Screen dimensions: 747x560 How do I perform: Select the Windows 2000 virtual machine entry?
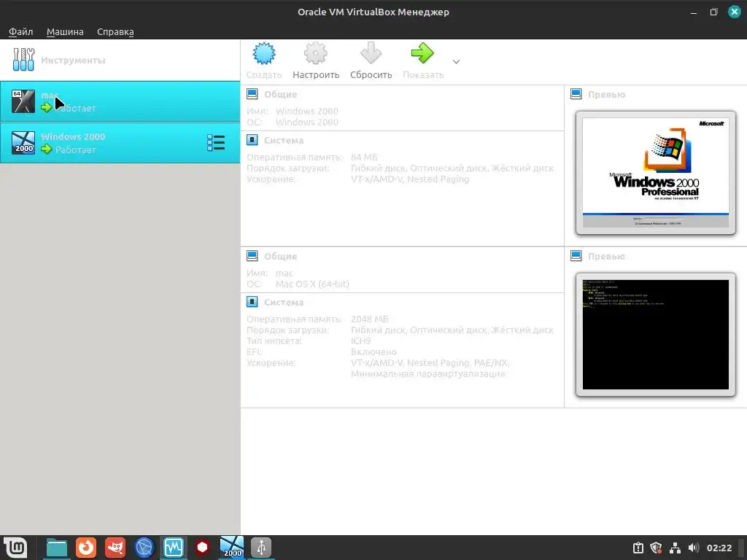tap(120, 143)
